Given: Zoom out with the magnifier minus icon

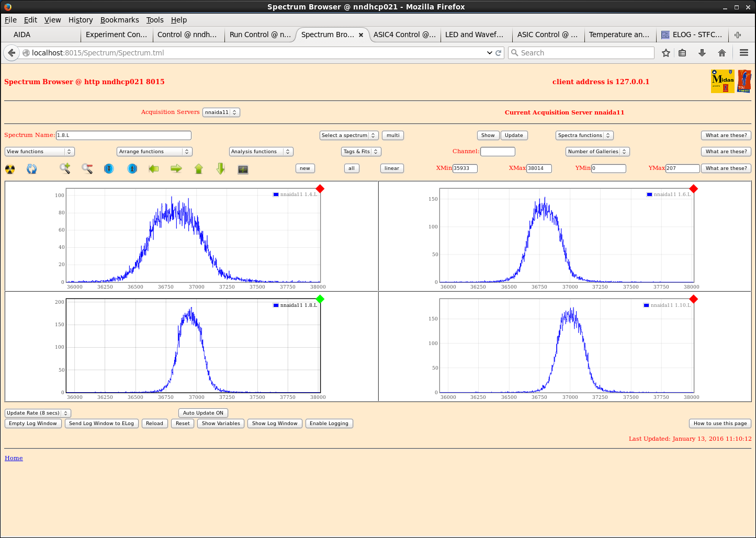Looking at the screenshot, I should pos(87,168).
